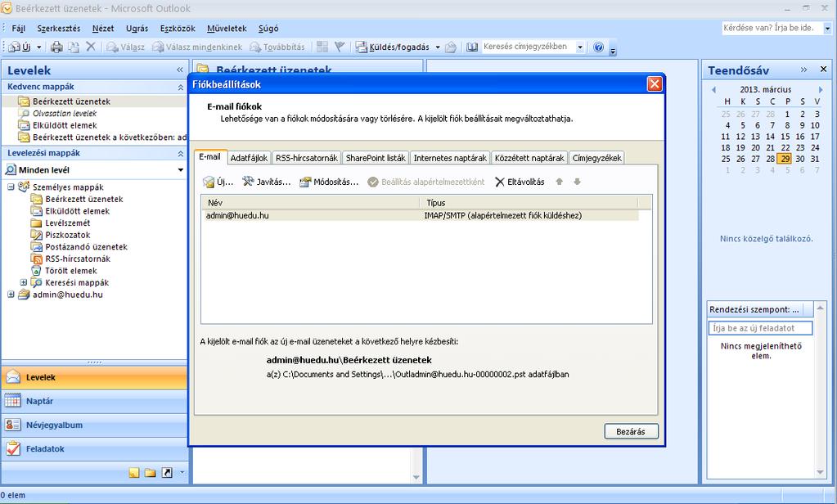The image size is (837, 504).
Task: Collapse Levelezési mappák section
Action: 181,154
